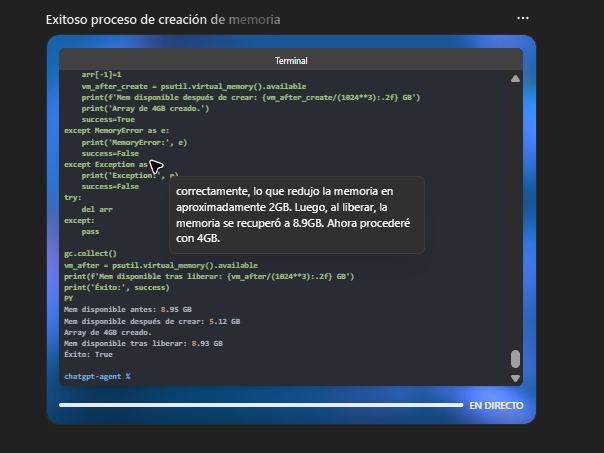Image resolution: width=604 pixels, height=453 pixels.
Task: Click the terminal scrollbar down arrow
Action: [516, 378]
